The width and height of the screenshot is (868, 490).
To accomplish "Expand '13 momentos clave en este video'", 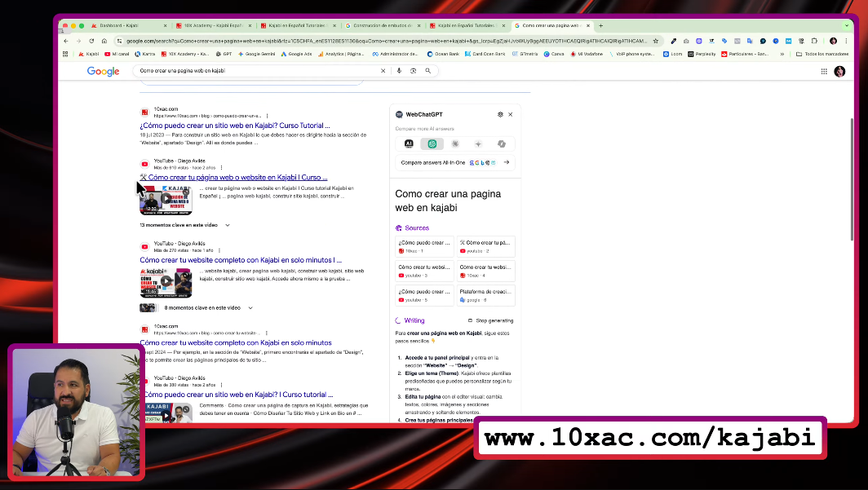I will tap(184, 225).
